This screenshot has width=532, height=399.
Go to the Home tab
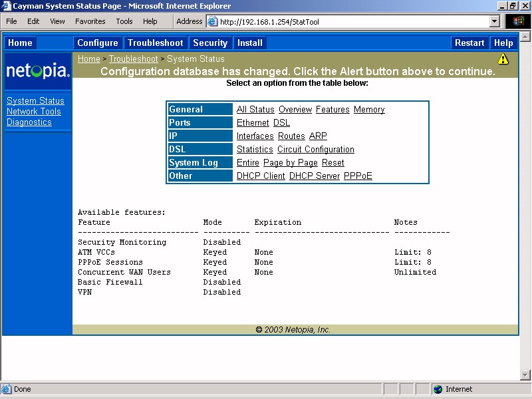pos(20,43)
